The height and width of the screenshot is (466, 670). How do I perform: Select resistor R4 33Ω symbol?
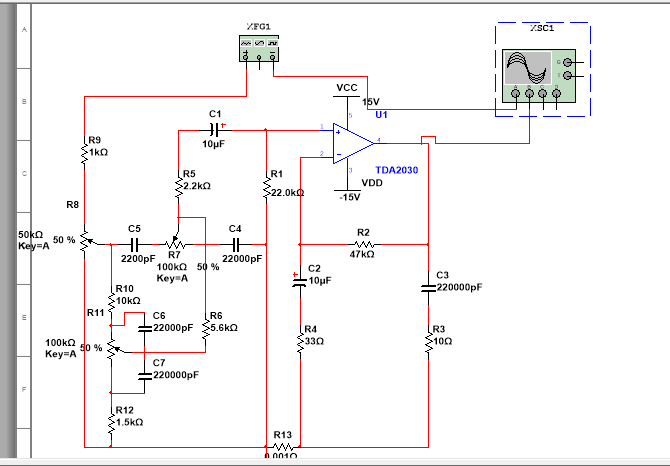tap(300, 343)
